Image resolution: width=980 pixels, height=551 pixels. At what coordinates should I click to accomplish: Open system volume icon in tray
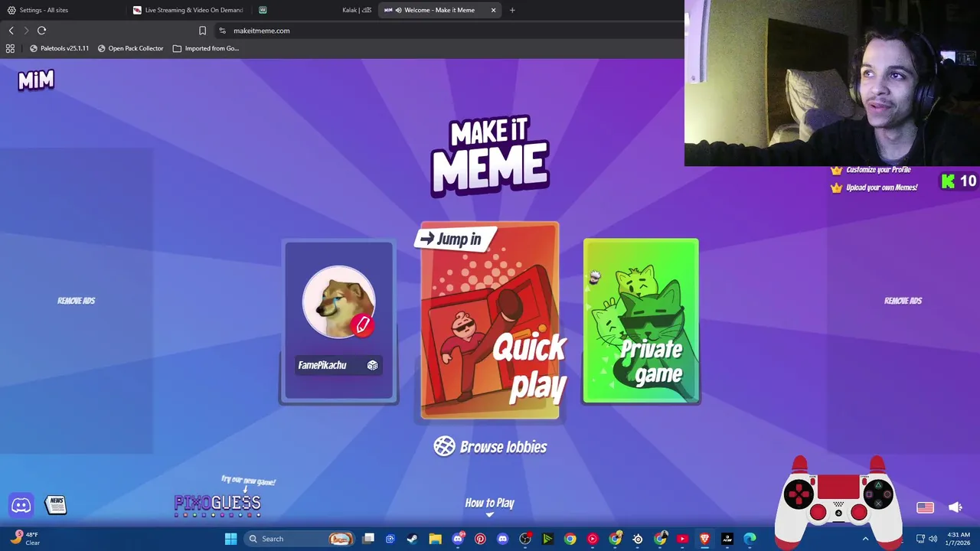(933, 539)
